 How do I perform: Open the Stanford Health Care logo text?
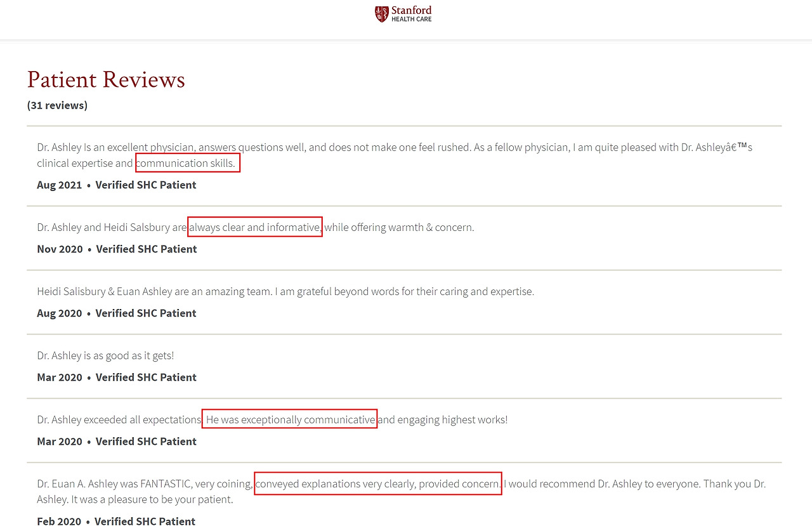(x=412, y=14)
